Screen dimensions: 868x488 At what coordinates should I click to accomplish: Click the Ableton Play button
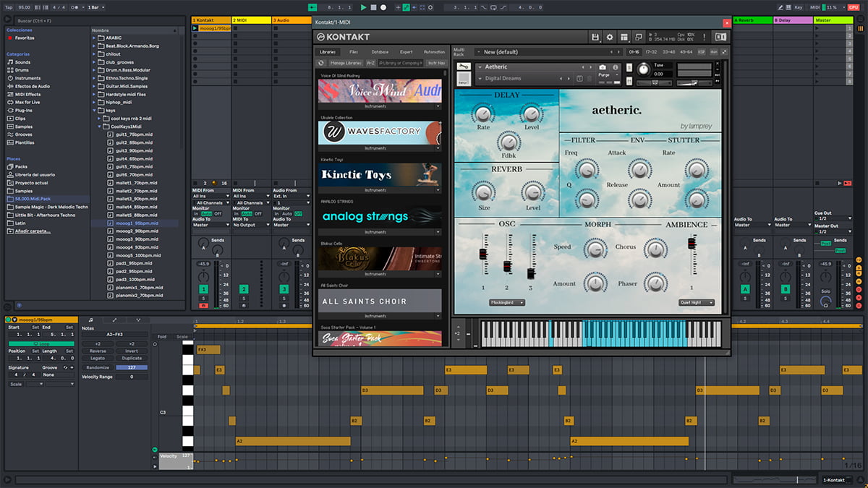pyautogui.click(x=364, y=7)
